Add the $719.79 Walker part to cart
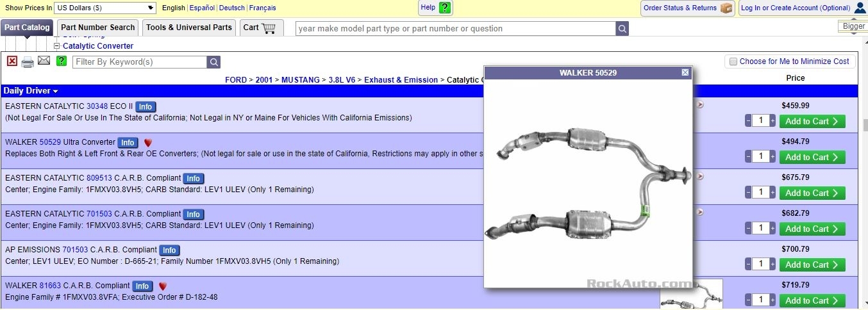The height and width of the screenshot is (310, 868). pos(812,300)
